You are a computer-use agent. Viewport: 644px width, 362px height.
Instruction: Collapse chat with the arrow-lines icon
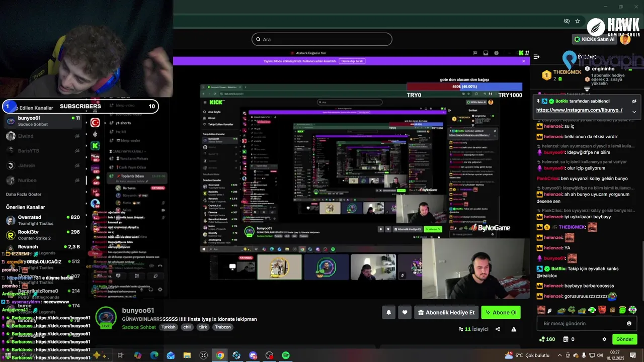pos(536,57)
